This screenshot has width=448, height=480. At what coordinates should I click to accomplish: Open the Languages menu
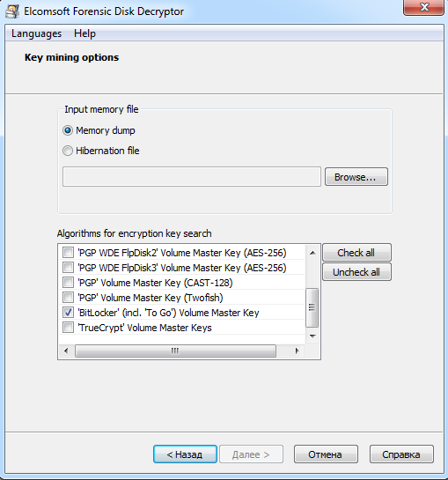pyautogui.click(x=36, y=33)
